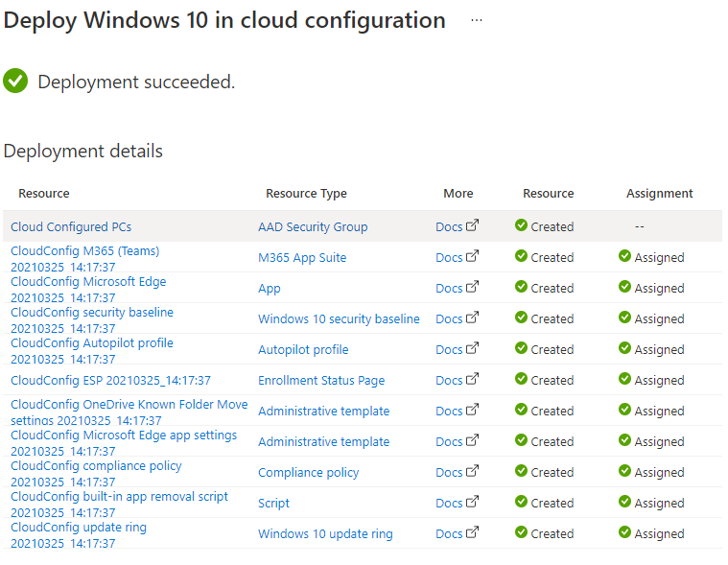Click the Docs external-link icon in the App row
Screen dimensions: 728x565
click(472, 287)
